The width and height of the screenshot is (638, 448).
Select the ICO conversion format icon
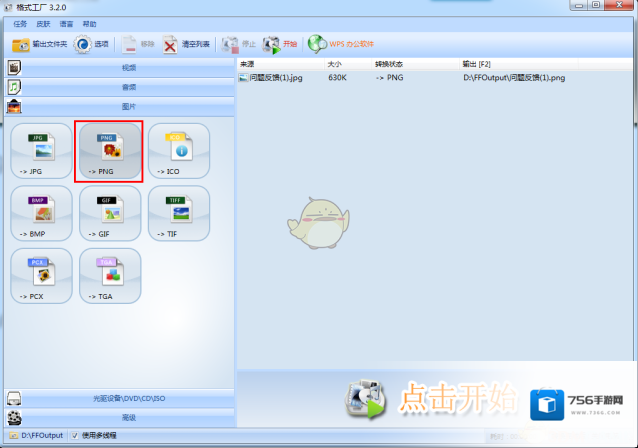(x=178, y=151)
